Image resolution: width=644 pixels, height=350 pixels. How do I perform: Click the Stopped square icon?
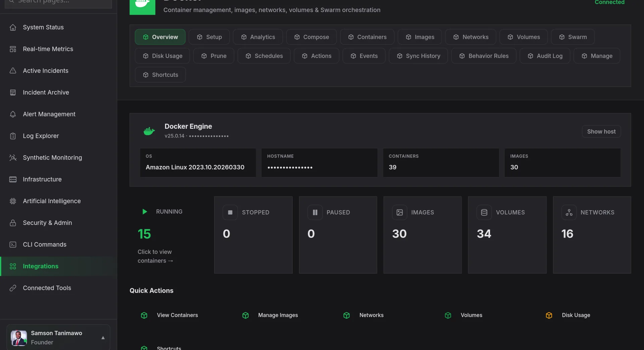[x=230, y=212]
